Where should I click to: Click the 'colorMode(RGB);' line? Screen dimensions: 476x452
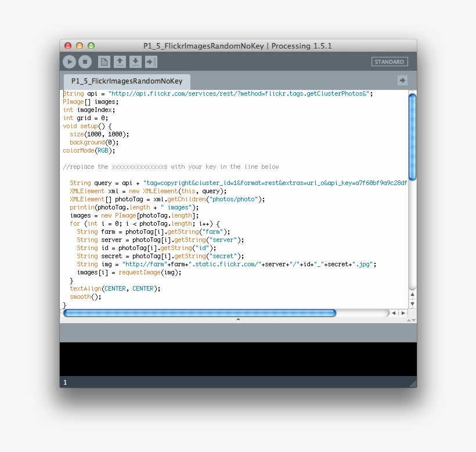click(x=89, y=150)
